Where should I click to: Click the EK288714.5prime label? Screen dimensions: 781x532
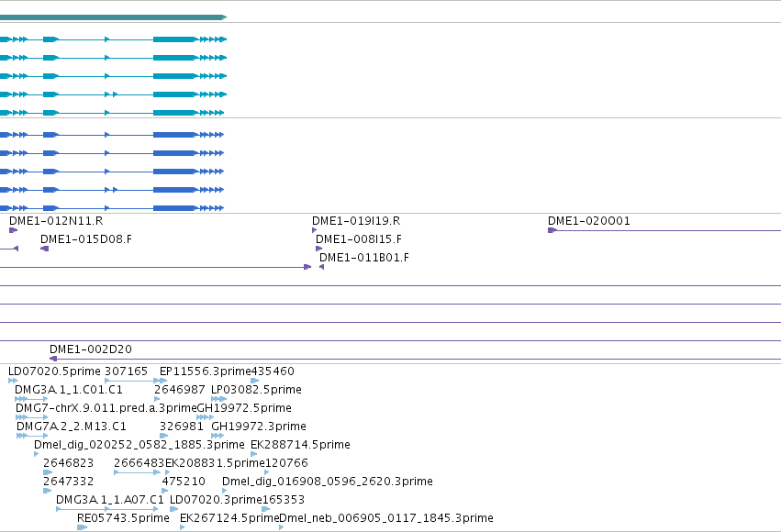coord(300,445)
